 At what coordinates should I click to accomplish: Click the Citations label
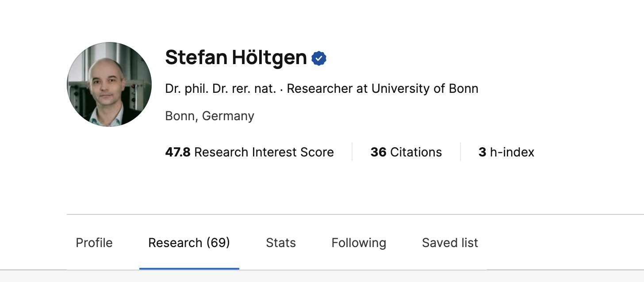416,152
